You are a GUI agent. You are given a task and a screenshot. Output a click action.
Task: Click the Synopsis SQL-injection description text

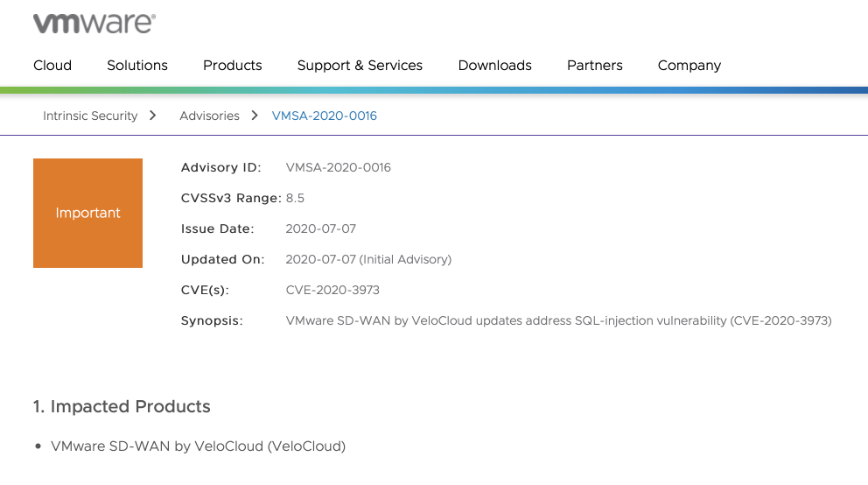558,320
